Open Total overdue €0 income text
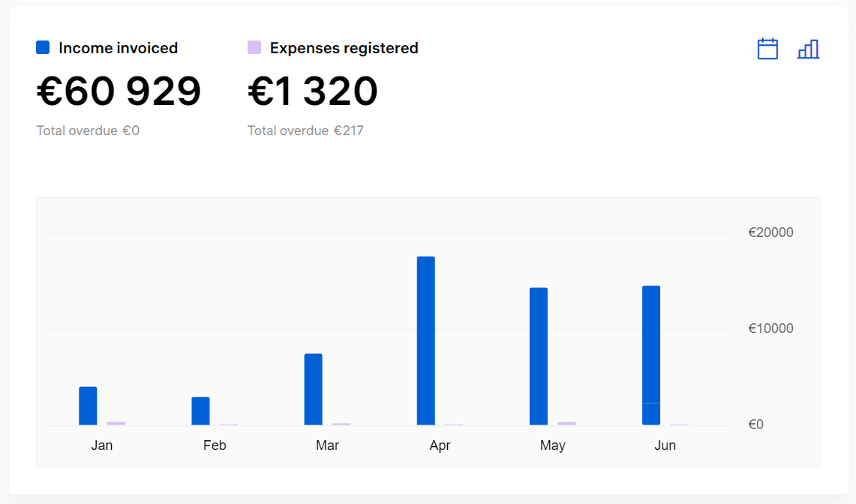Viewport: 856px width, 504px height. [x=88, y=130]
